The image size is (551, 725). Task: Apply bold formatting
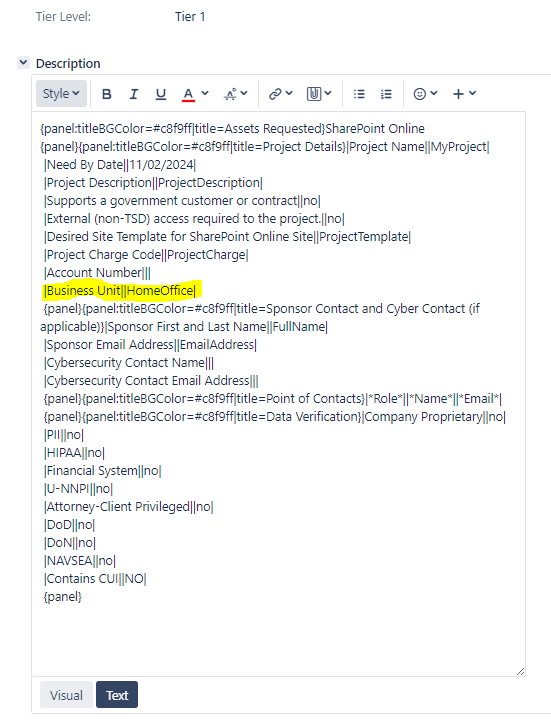(106, 94)
